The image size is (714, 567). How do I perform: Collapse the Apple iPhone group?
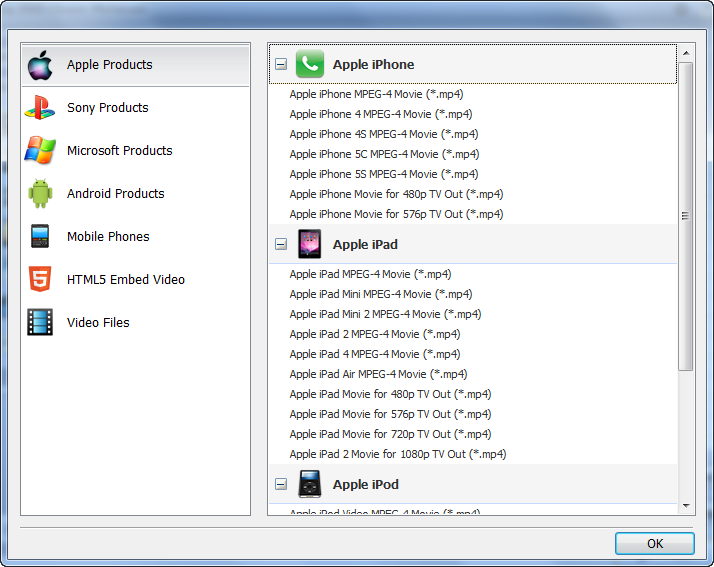(281, 64)
